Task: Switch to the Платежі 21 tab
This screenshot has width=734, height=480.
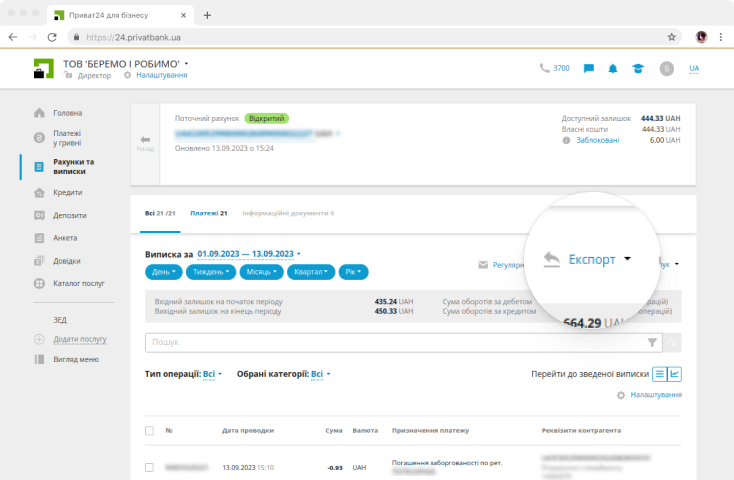Action: coord(209,213)
